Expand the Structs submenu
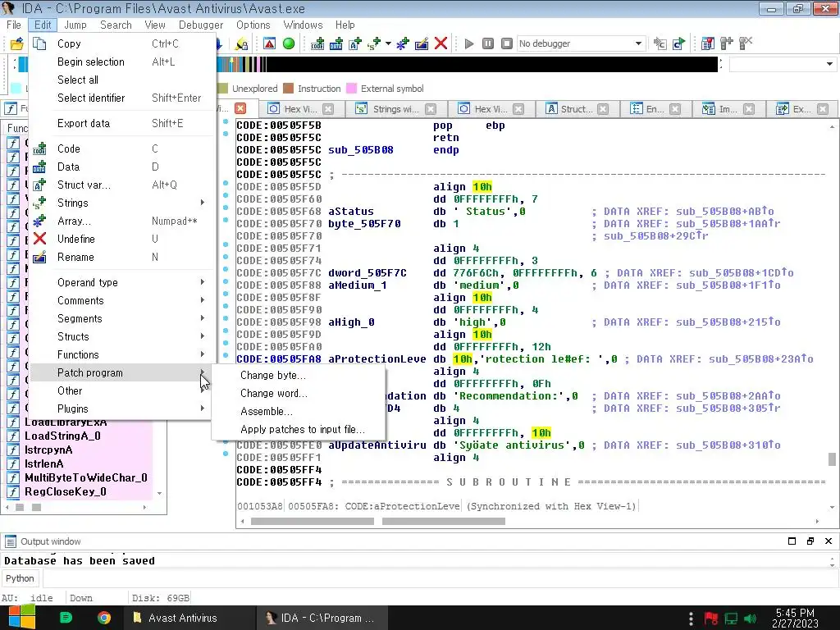This screenshot has width=840, height=630. point(203,336)
